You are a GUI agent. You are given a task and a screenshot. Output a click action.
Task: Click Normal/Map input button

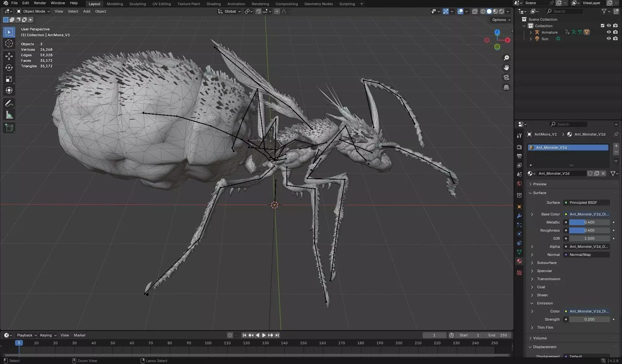coord(586,255)
